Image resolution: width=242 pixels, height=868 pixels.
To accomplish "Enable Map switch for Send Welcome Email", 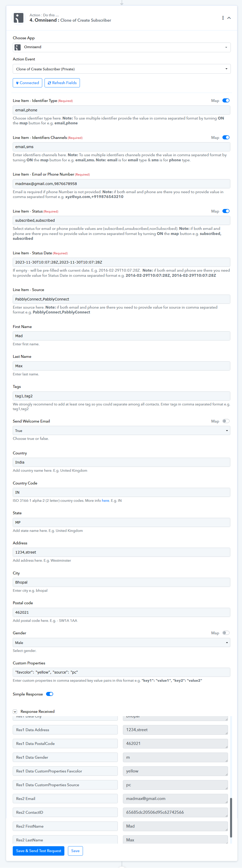I will [226, 421].
